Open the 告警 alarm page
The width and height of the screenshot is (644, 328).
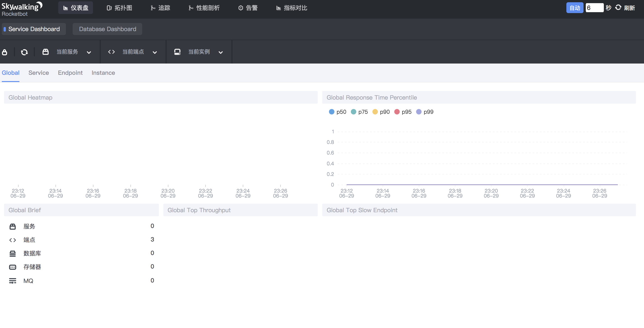[248, 8]
